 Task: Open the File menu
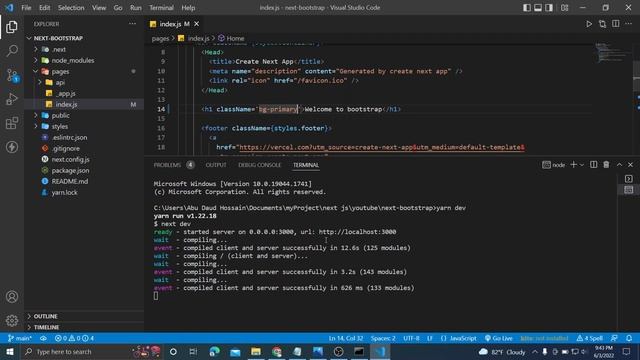click(x=26, y=8)
